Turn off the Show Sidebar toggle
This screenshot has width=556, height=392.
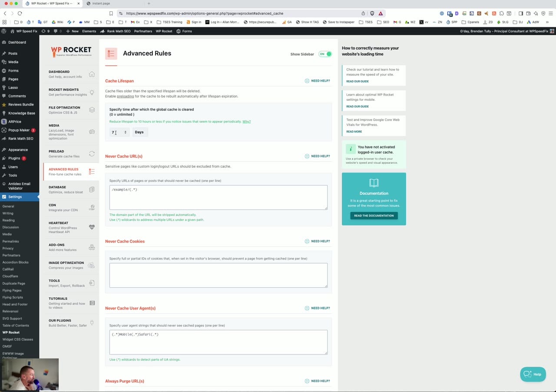[325, 54]
